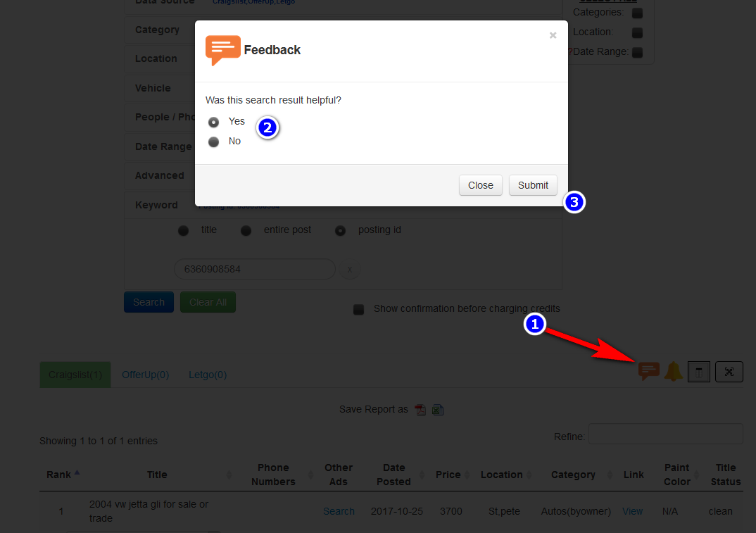Open the Letgo results tab
The image size is (756, 533).
coord(207,374)
